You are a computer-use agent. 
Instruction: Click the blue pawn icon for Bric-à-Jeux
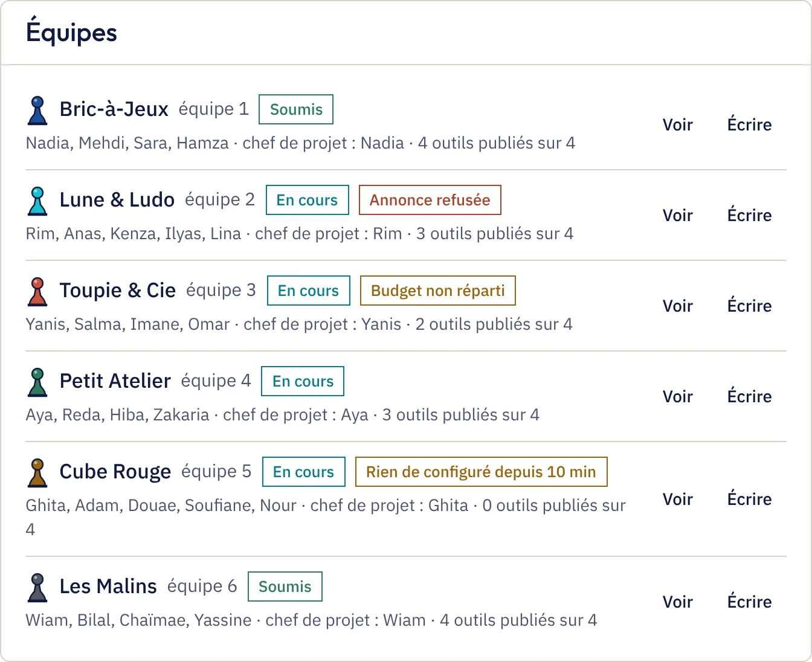tap(37, 110)
